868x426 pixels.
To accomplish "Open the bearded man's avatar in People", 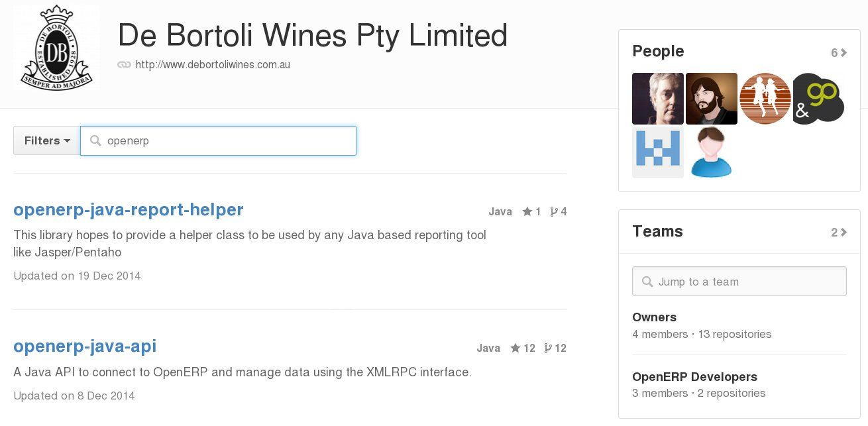I will 712,99.
